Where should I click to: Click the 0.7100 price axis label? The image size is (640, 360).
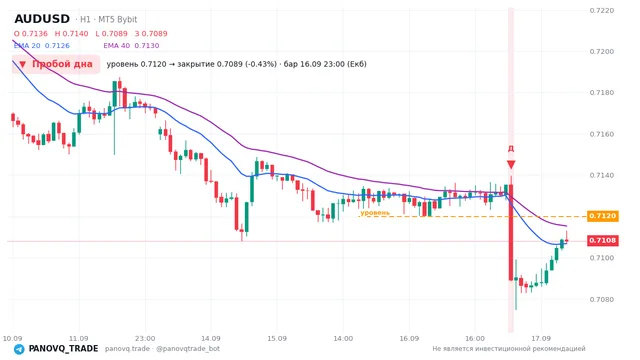[602, 258]
